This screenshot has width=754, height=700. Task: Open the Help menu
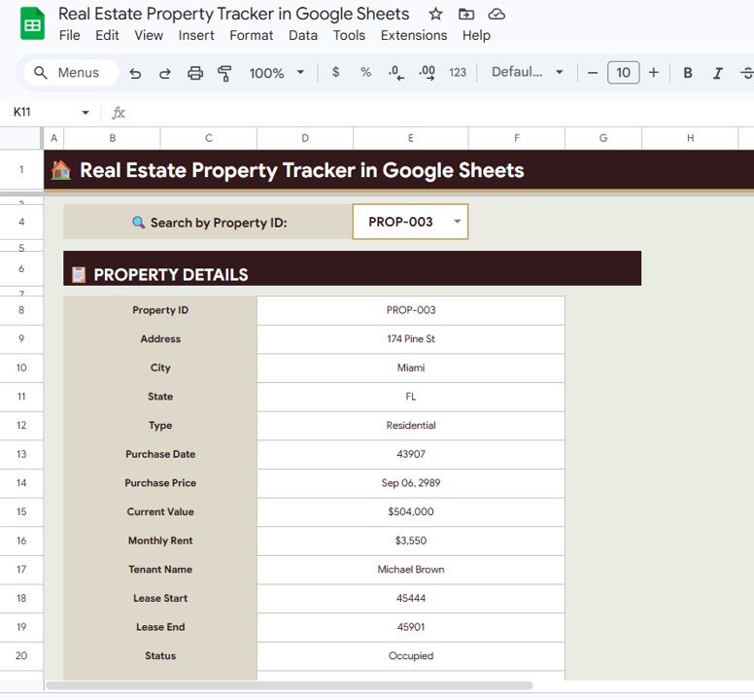point(476,35)
